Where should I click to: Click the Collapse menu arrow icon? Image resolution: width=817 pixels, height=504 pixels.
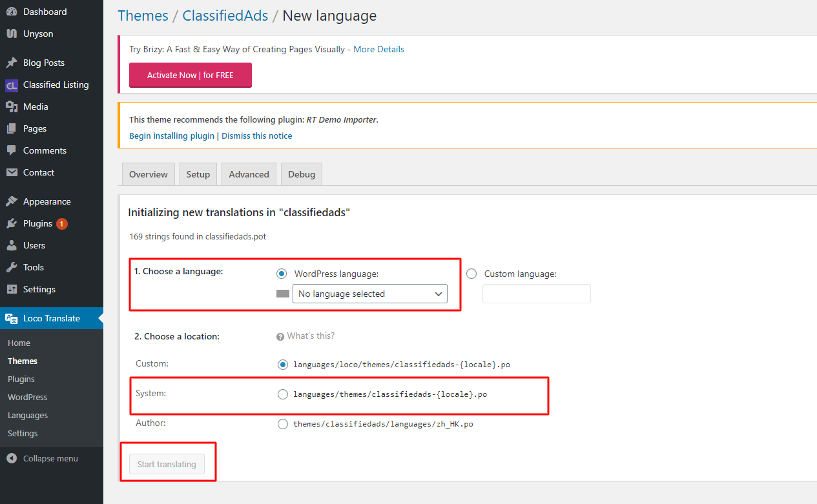pos(12,458)
